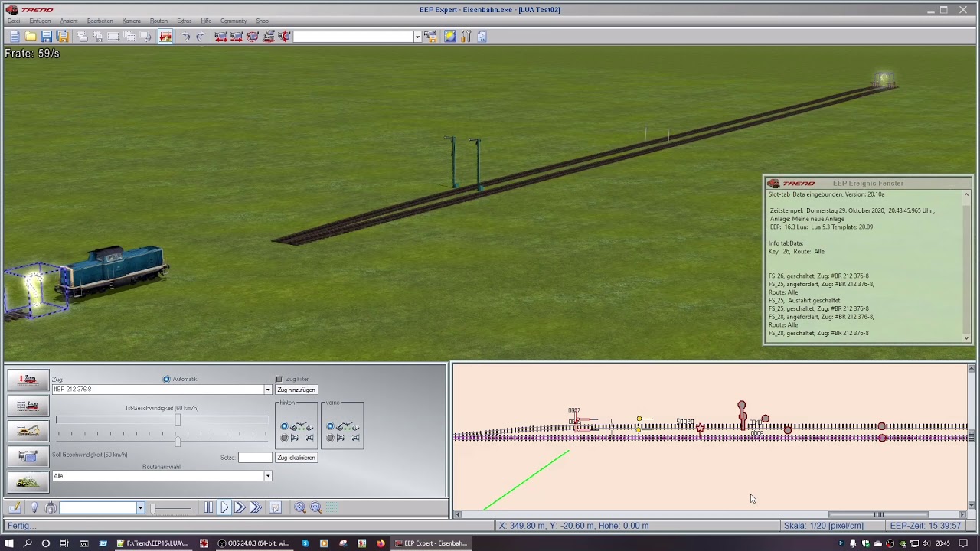Click the Setze input field

click(255, 458)
